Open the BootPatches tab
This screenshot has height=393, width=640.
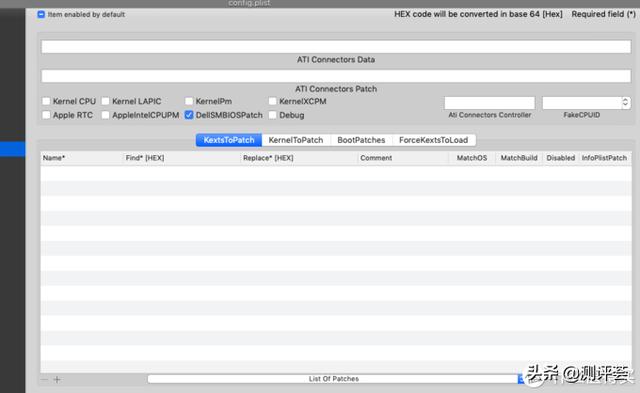(361, 140)
